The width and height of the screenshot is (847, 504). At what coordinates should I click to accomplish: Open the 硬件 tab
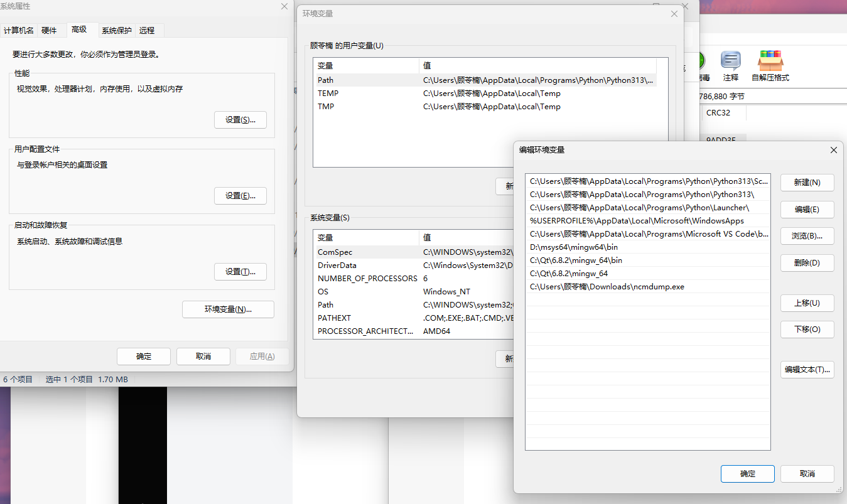point(49,30)
